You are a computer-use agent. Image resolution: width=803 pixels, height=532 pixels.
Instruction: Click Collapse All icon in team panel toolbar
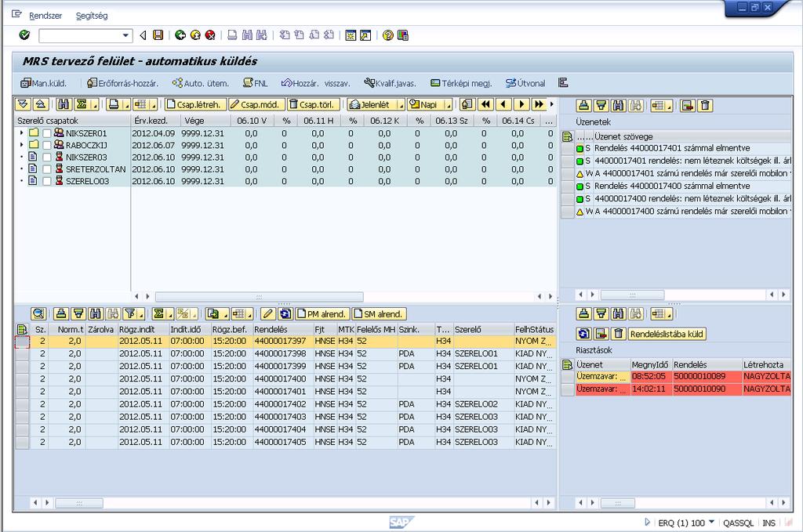(x=41, y=105)
